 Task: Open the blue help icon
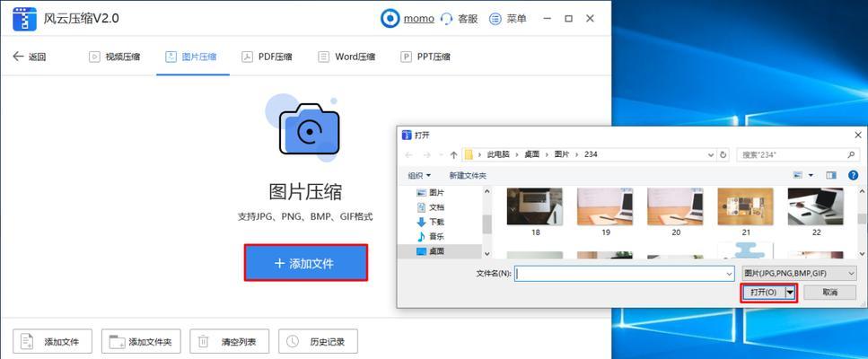pos(853,175)
